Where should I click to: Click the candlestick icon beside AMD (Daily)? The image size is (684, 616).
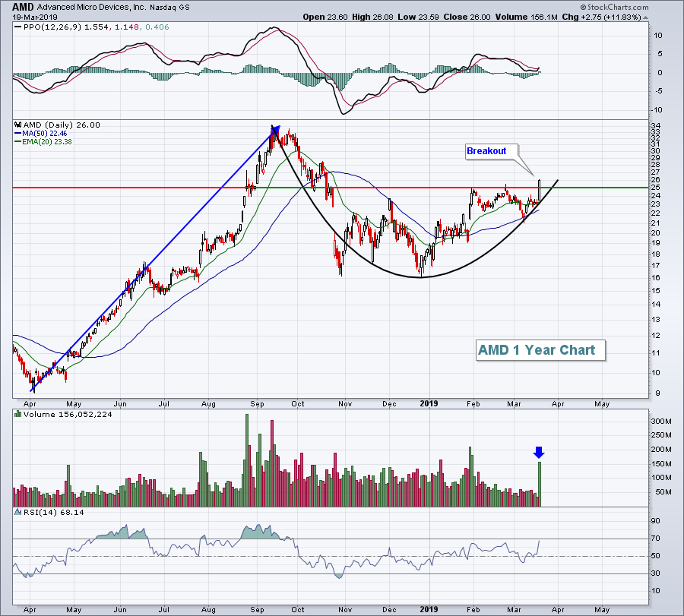[18, 125]
